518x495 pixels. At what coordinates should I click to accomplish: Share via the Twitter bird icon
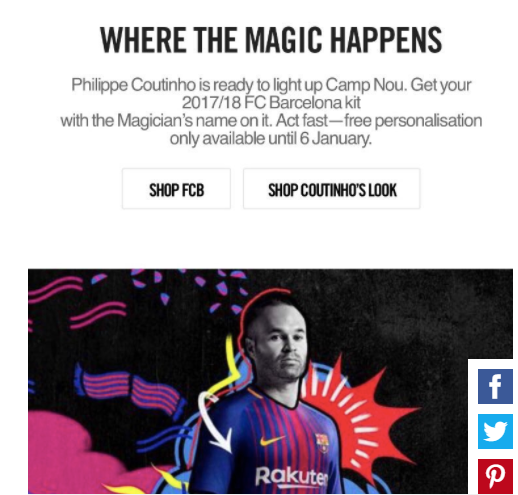pos(495,431)
